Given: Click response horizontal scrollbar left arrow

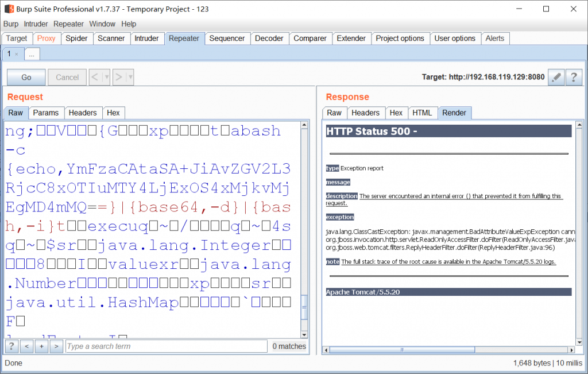Looking at the screenshot, I should [326, 350].
